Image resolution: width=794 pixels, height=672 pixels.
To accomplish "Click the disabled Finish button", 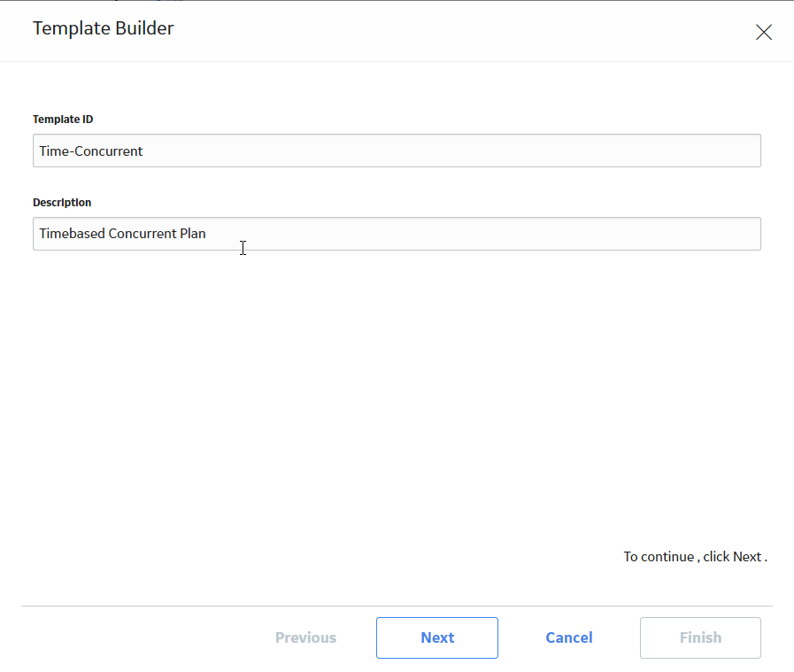I will pos(700,637).
